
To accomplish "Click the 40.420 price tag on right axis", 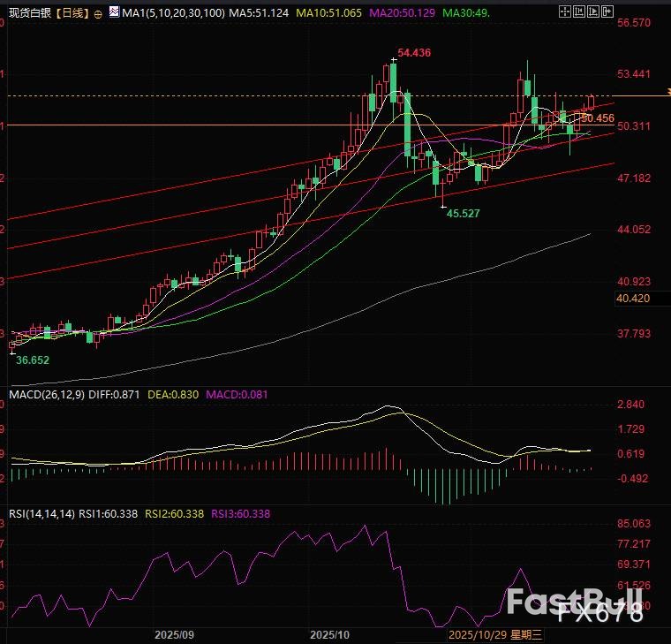I will tap(632, 299).
